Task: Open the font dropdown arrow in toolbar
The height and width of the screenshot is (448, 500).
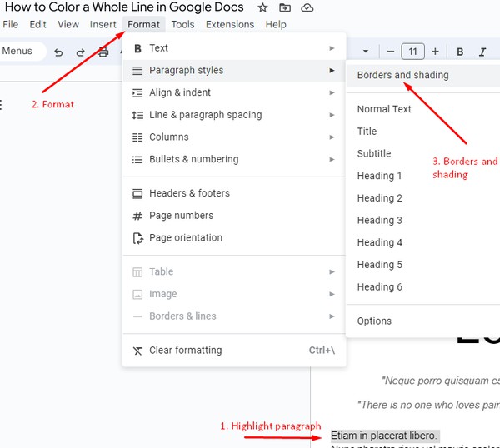Action: tap(366, 52)
